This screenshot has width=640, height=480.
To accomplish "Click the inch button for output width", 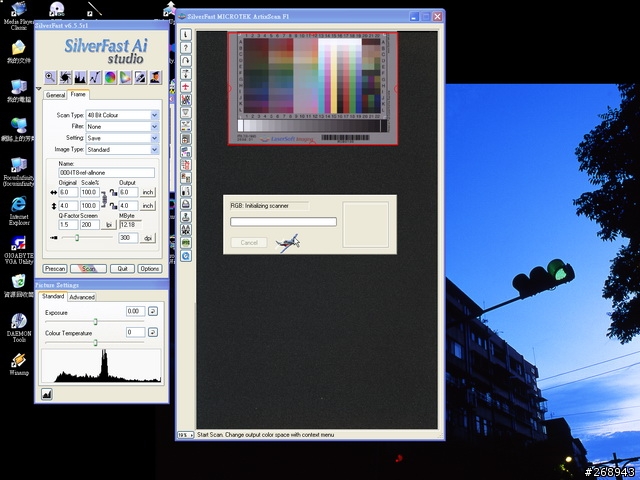I will [148, 192].
